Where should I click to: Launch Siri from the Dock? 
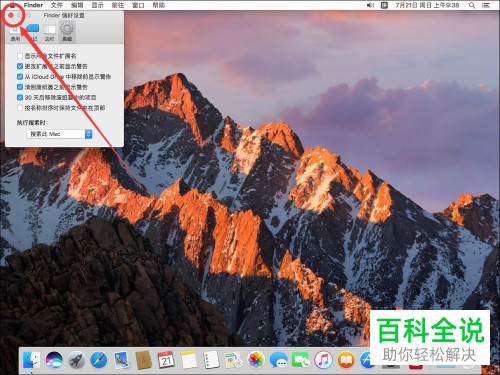54,360
